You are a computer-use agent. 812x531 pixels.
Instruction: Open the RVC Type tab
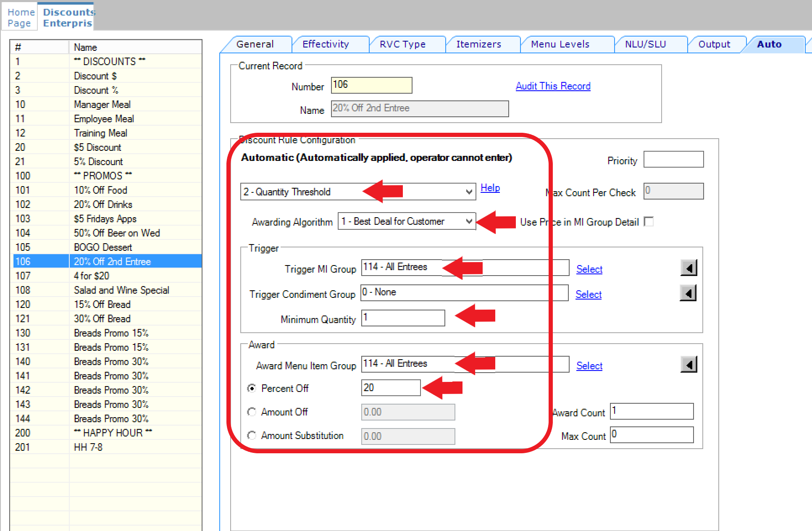[x=402, y=44]
